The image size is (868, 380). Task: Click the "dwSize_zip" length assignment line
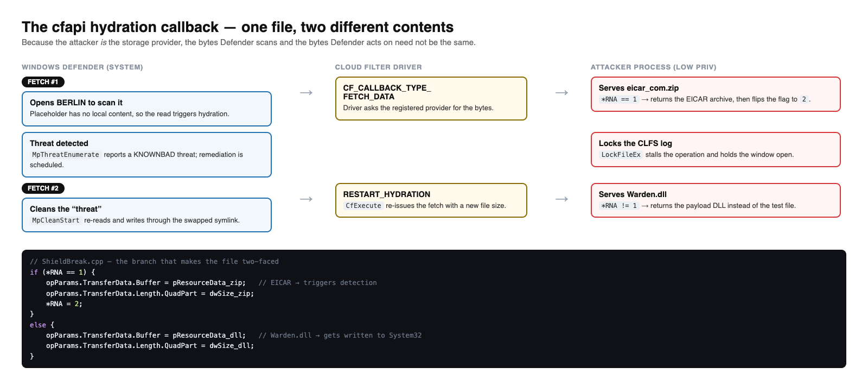click(x=150, y=294)
